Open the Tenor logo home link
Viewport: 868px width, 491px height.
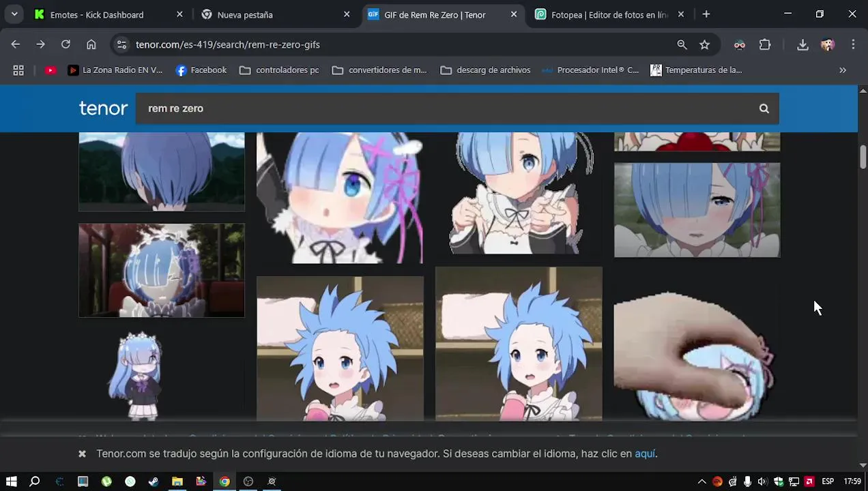pos(103,108)
